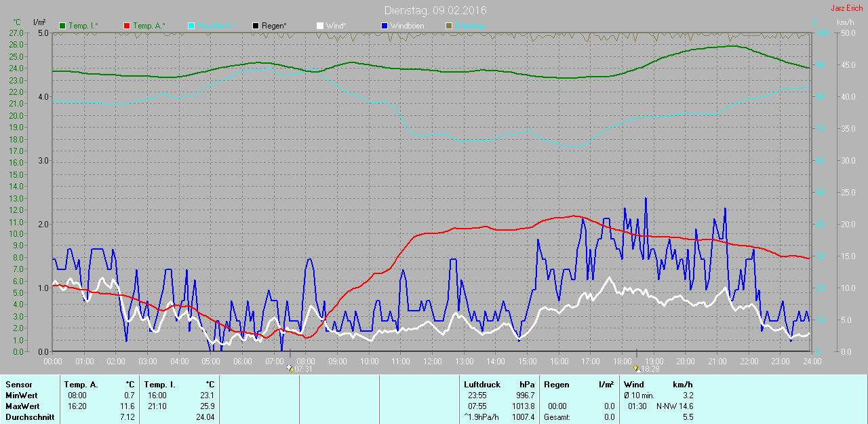Click the max gust entry 'N-NW 14.6'

click(675, 406)
